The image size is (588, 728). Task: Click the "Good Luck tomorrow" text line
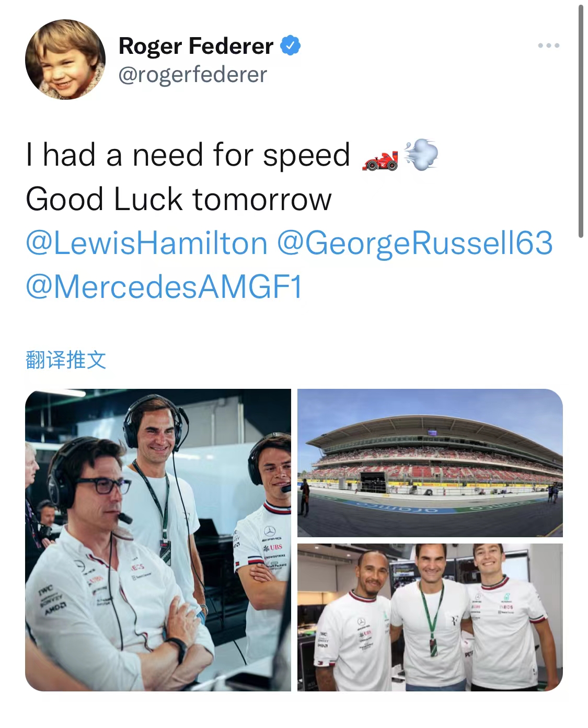point(179,200)
